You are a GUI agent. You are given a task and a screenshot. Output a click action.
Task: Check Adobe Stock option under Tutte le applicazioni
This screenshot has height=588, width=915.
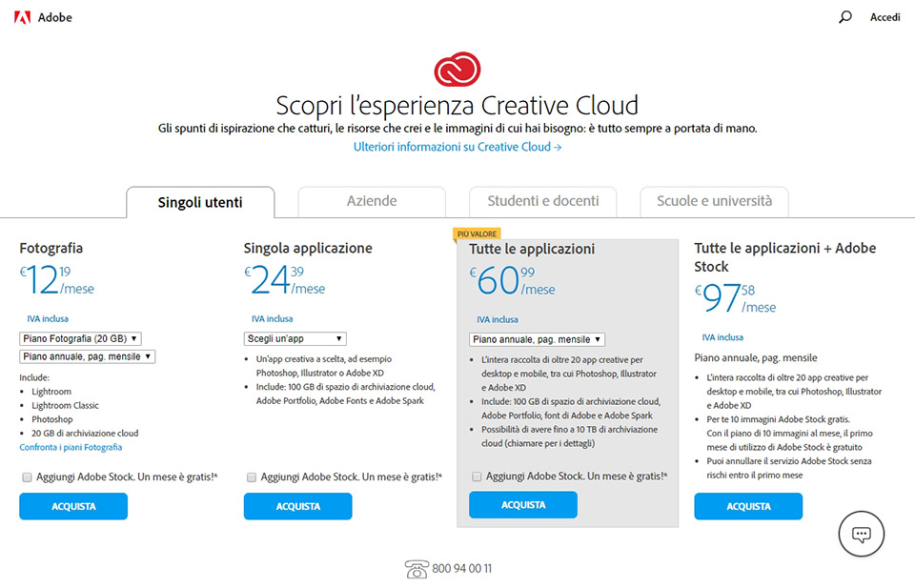point(477,476)
